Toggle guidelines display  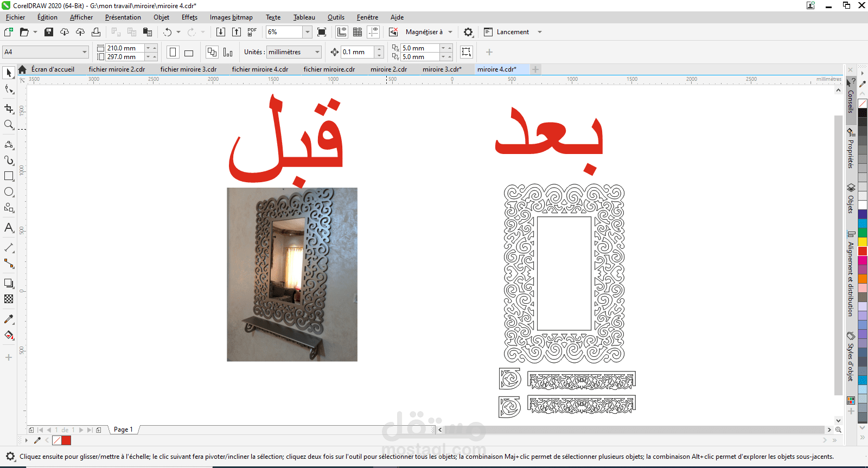pyautogui.click(x=373, y=32)
